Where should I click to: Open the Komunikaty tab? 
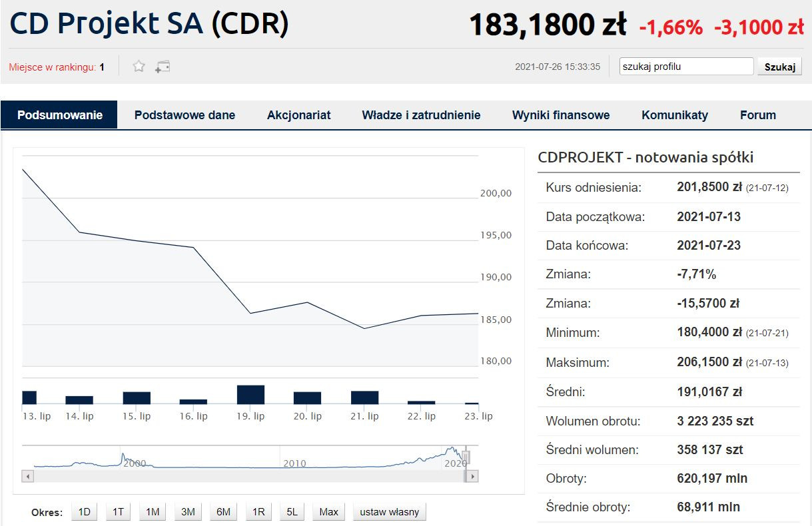click(x=675, y=115)
